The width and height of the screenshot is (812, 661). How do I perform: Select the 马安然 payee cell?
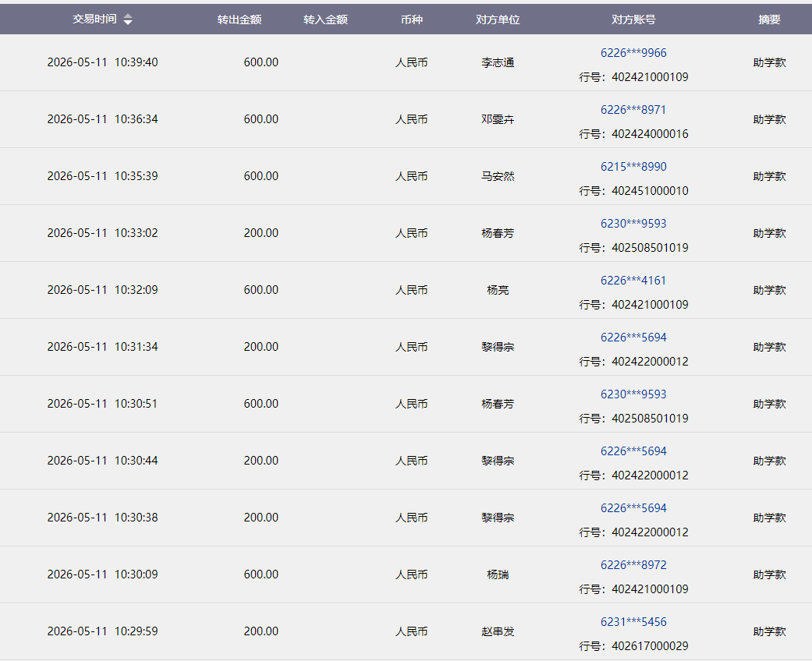pos(498,176)
